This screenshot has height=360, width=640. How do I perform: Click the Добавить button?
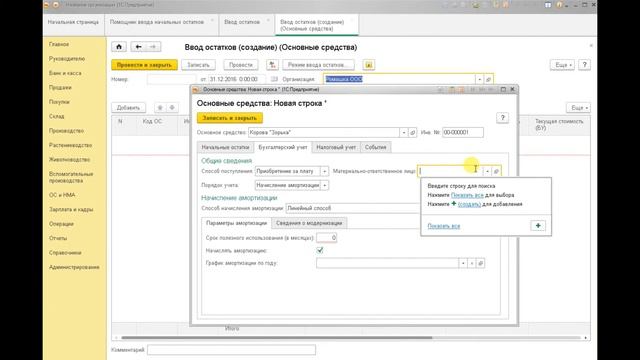(129, 108)
